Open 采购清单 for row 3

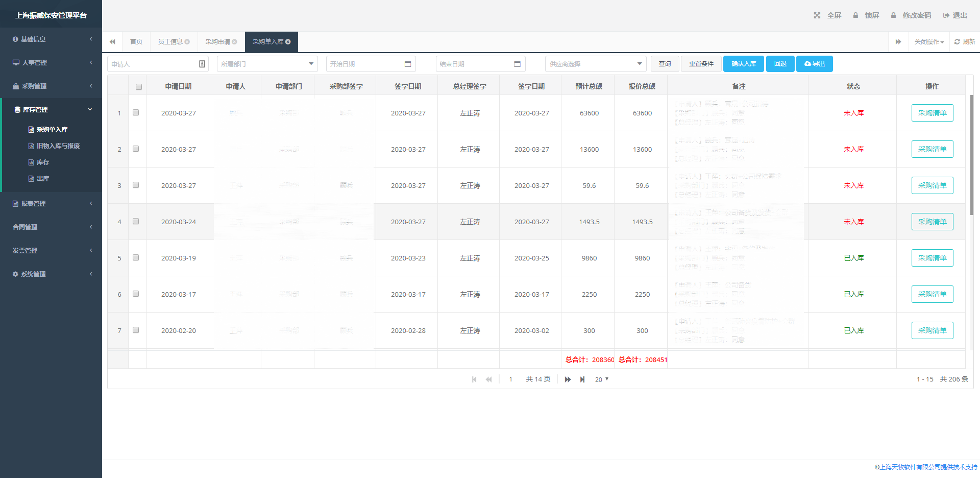[932, 185]
